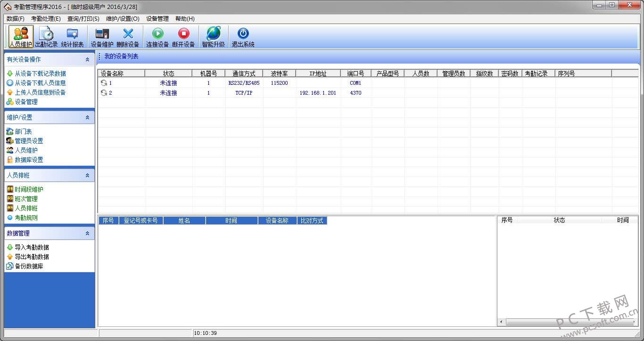Click status bar time 10:10:39
The image size is (644, 341).
click(x=205, y=333)
